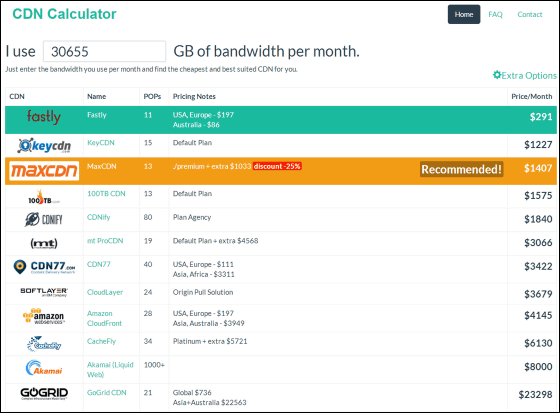Open the FAQ page
This screenshot has height=413, width=560.
[x=495, y=14]
